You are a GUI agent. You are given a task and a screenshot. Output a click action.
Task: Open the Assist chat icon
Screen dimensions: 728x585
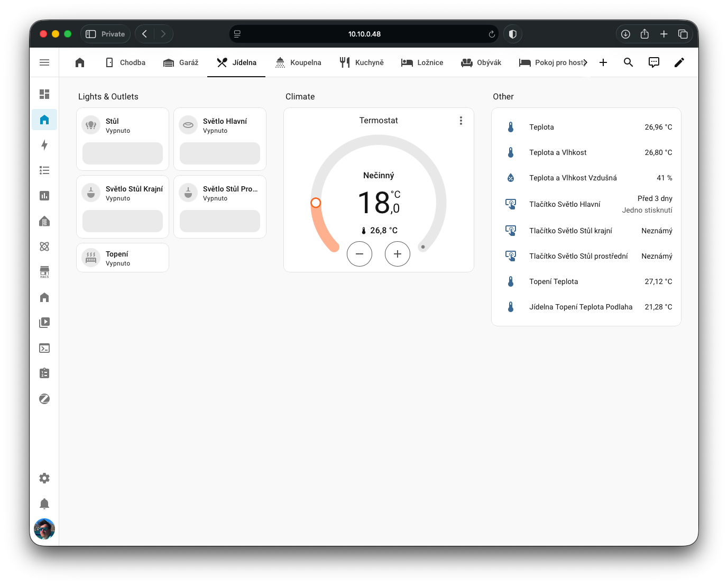click(x=654, y=62)
